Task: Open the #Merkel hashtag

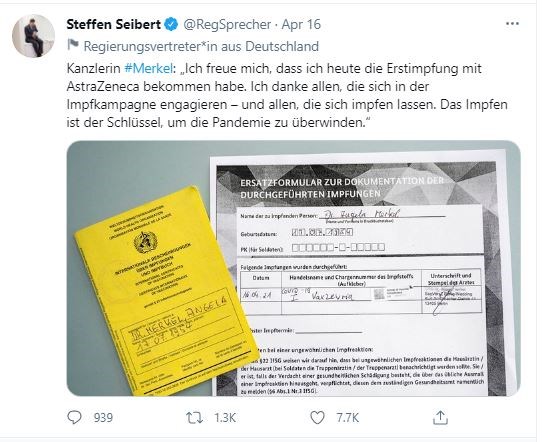Action: tap(148, 68)
